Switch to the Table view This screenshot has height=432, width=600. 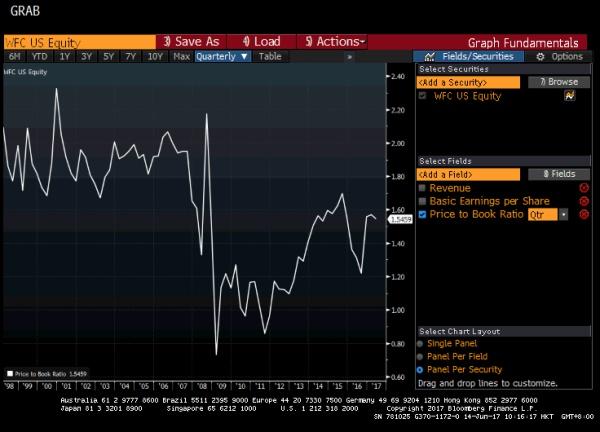[x=270, y=57]
